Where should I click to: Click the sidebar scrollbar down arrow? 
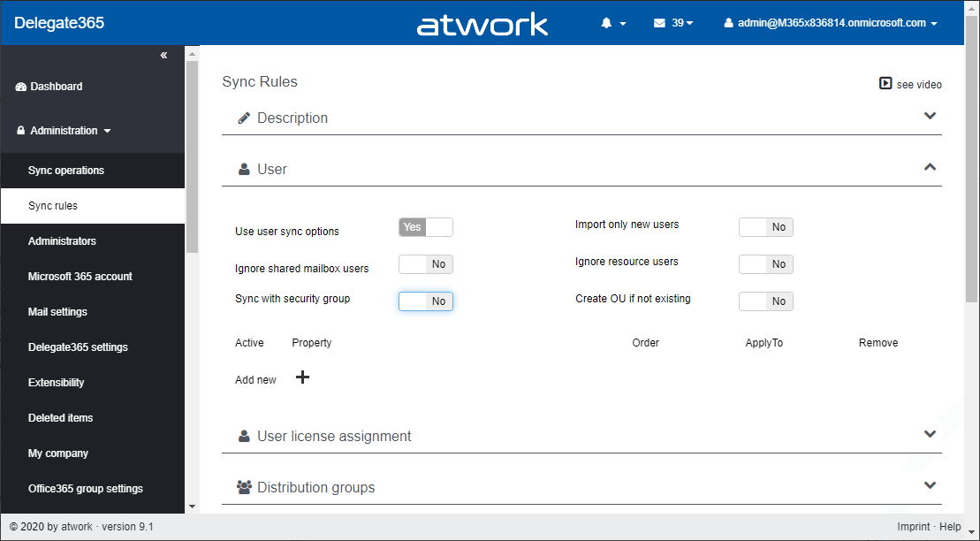point(192,507)
